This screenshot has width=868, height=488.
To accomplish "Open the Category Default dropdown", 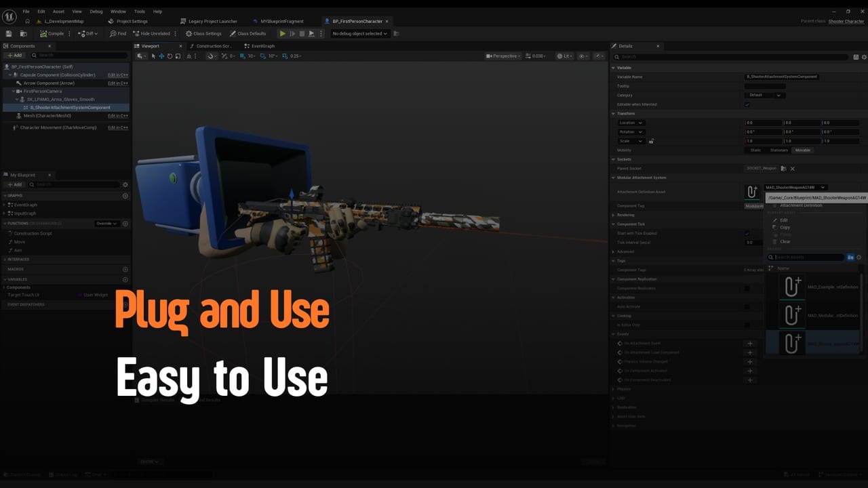I will point(765,95).
